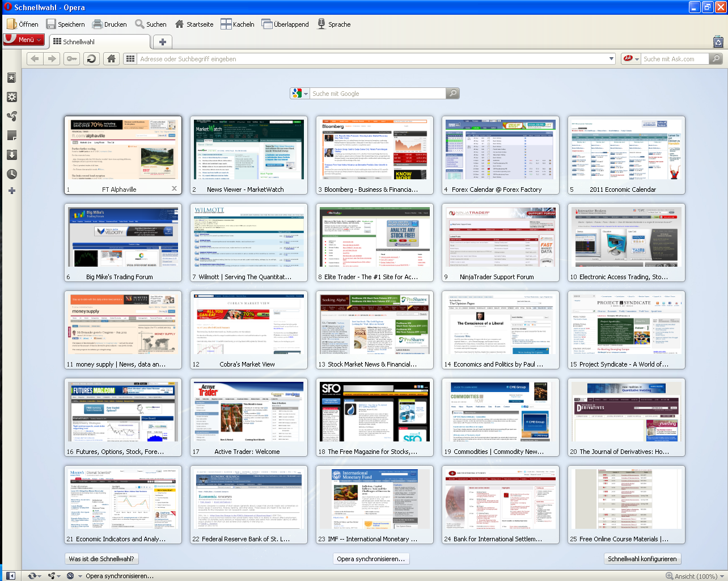This screenshot has height=581, width=728.
Task: Open the closed tabs trash icon
Action: coord(718,41)
